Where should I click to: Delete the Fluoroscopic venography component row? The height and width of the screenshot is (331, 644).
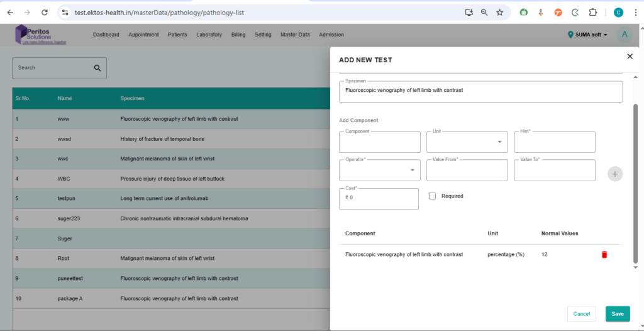pos(604,255)
